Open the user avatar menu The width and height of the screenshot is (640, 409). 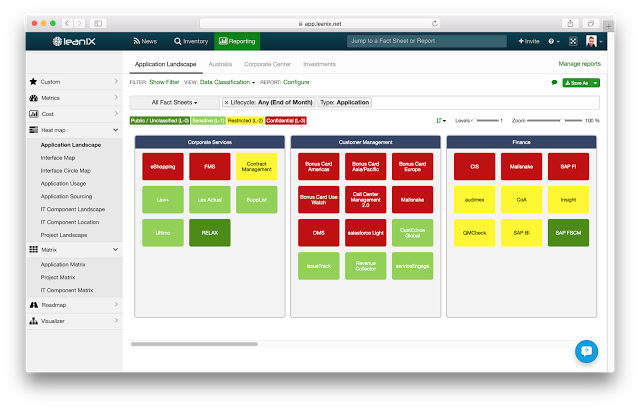pyautogui.click(x=594, y=41)
